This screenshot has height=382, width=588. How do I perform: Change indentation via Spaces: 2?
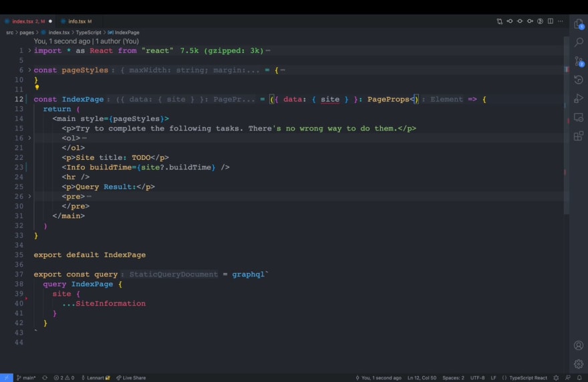(x=453, y=377)
